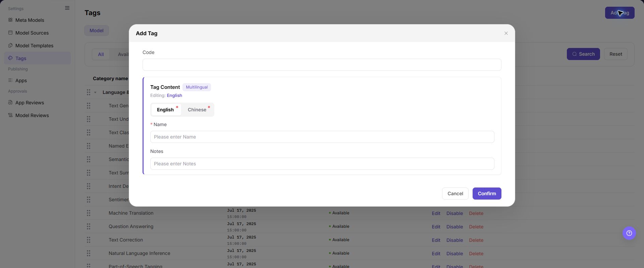Screen dimensions: 644x268
Task: Click the Meta Models sidebar icon
Action: pos(10,20)
